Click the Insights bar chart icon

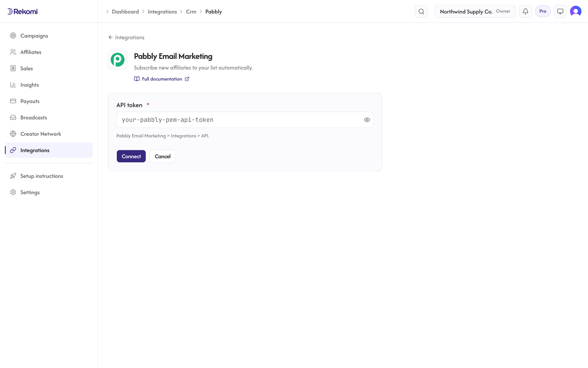click(x=13, y=85)
